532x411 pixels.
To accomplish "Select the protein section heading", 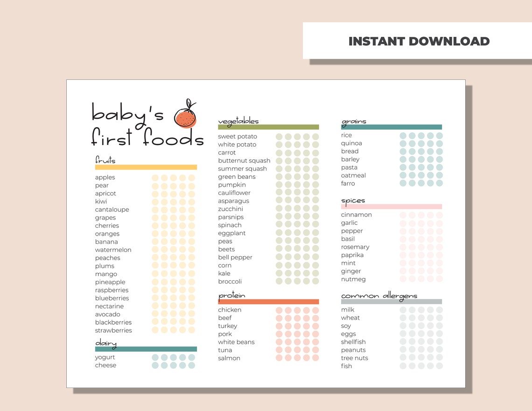I will tap(231, 296).
